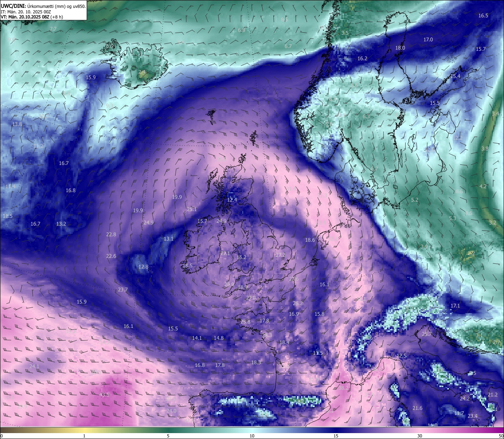This screenshot has height=439, width=504.
Task: Click the 17.0 value over northern Finland
Action: [428, 40]
